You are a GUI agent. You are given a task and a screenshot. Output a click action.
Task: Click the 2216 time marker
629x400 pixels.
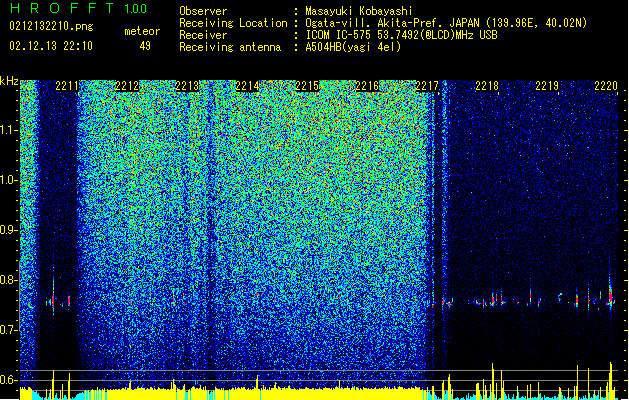[367, 86]
